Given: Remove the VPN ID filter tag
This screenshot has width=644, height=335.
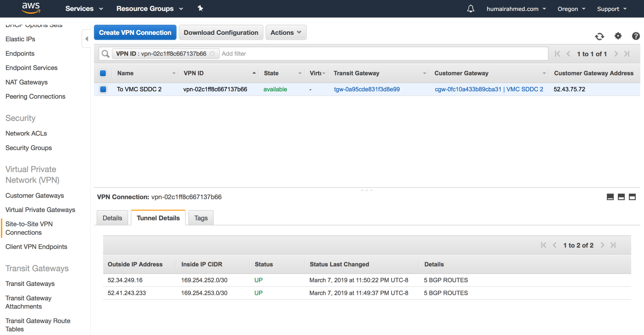Looking at the screenshot, I should click(212, 53).
